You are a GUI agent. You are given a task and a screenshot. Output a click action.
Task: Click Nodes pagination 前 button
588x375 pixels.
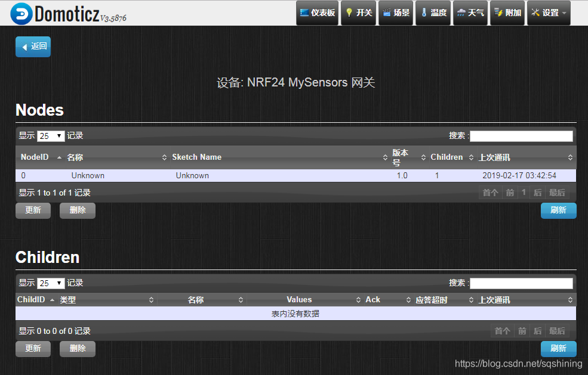510,193
